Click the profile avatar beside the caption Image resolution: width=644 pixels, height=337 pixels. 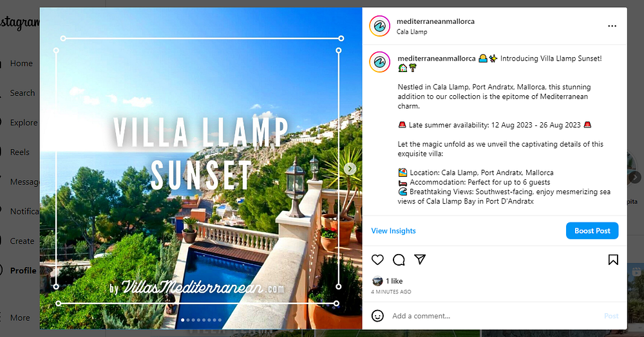tap(379, 62)
